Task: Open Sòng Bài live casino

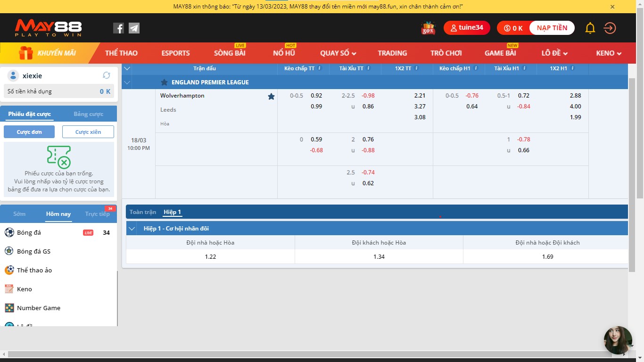Action: coord(230,53)
